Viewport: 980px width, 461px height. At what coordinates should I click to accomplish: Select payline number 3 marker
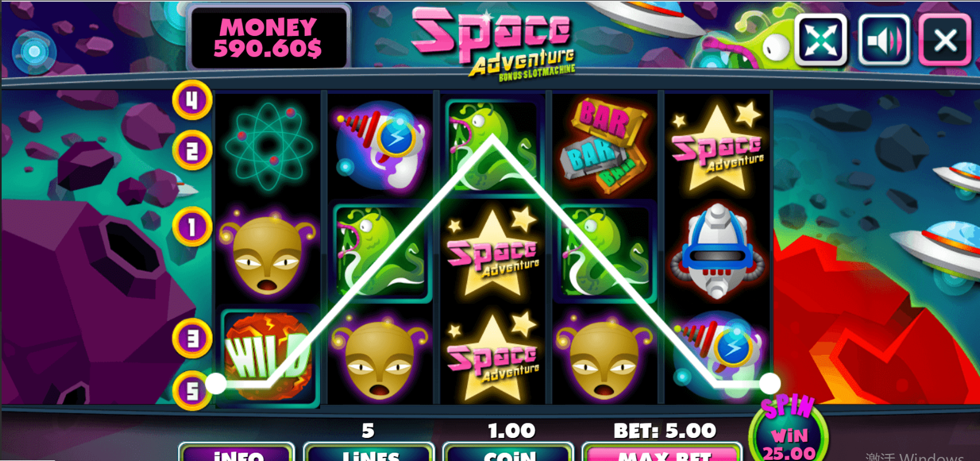(x=192, y=338)
